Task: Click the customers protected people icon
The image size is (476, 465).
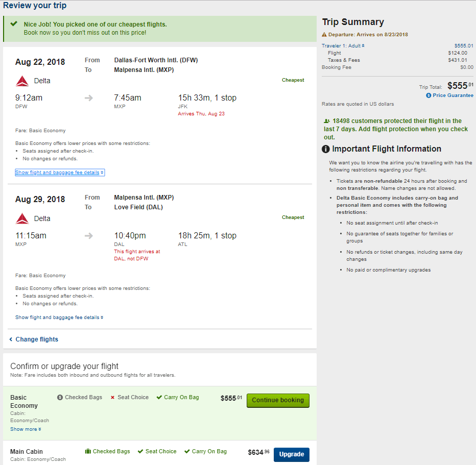Action: [x=327, y=121]
